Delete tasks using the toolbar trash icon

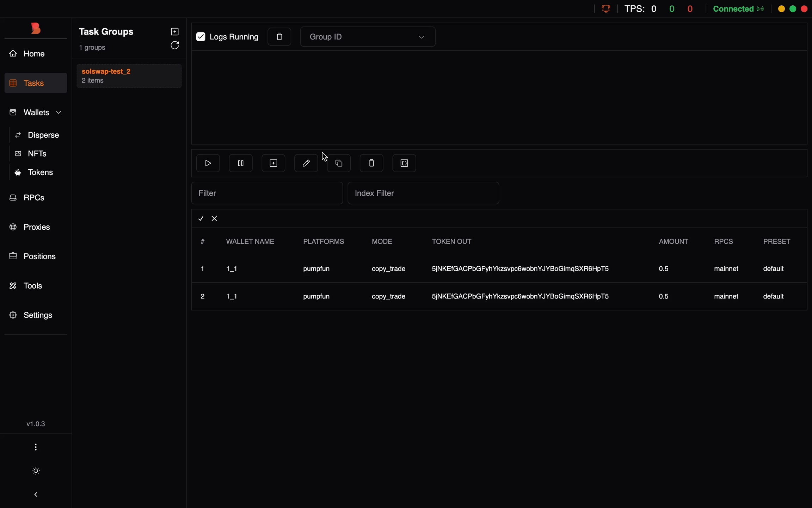(371, 163)
